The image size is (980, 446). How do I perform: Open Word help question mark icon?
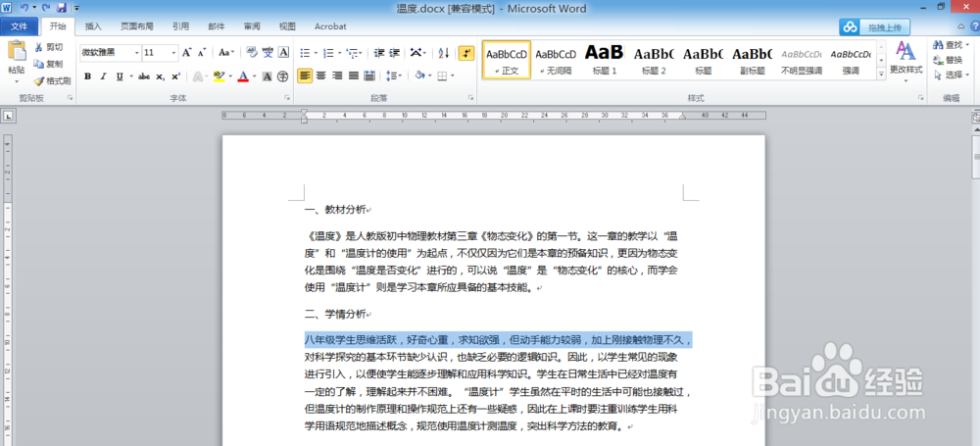(975, 25)
